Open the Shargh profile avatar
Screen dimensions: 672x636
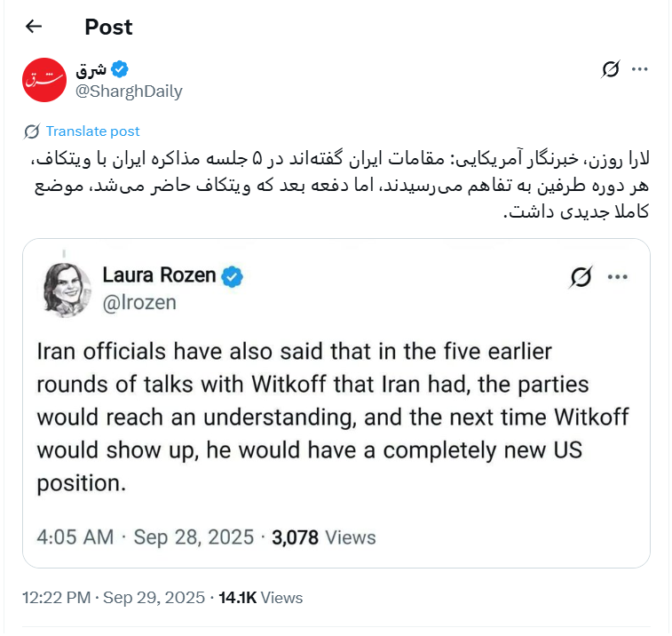[x=43, y=79]
